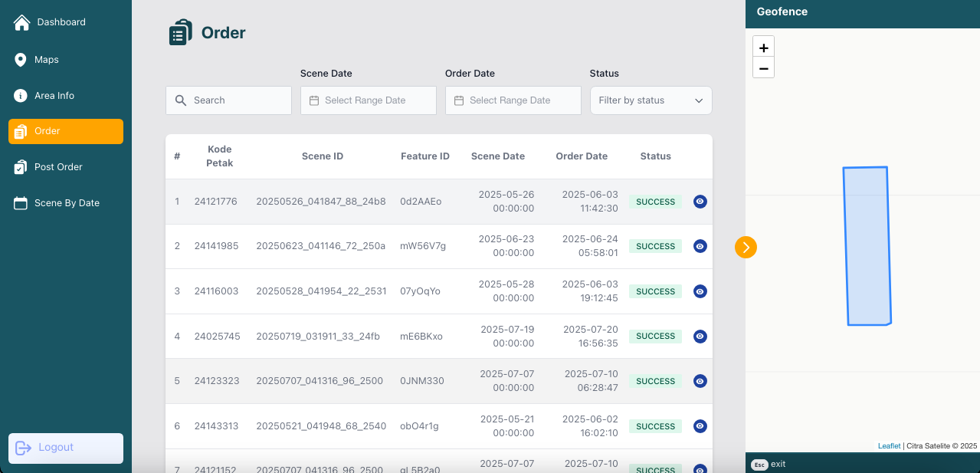Go to the Scene By Date page
This screenshot has width=980, height=473.
click(67, 203)
